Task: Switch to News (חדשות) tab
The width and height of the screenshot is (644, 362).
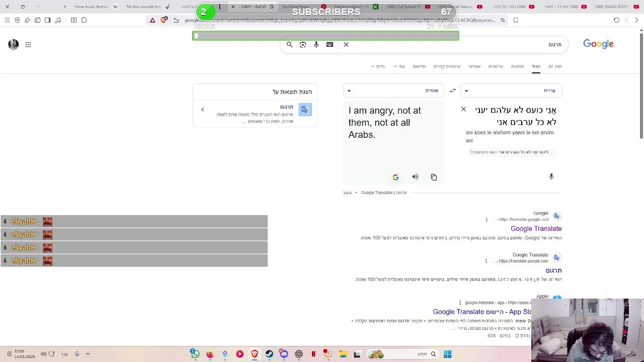Action: point(419,66)
